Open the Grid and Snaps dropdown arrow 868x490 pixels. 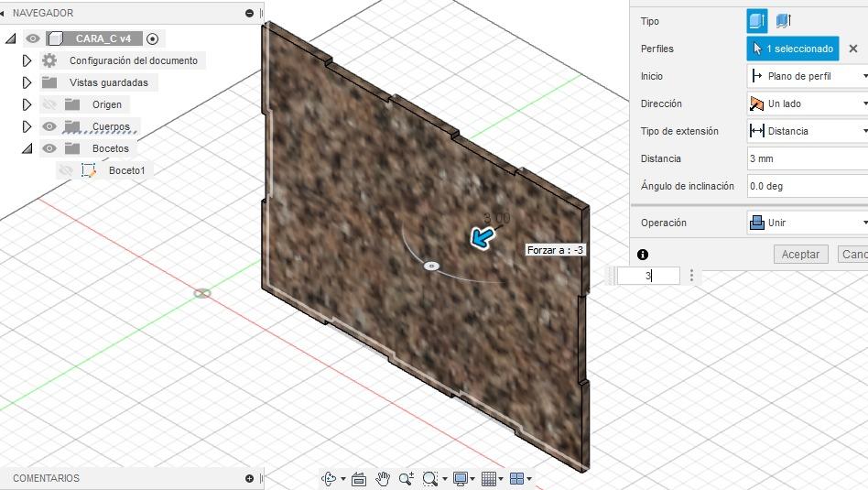(x=501, y=479)
